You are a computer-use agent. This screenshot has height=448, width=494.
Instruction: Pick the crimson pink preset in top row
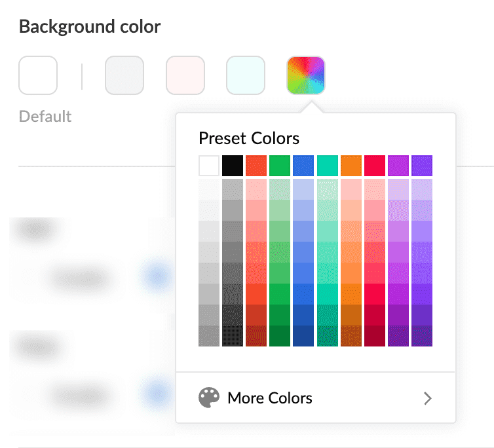[374, 166]
